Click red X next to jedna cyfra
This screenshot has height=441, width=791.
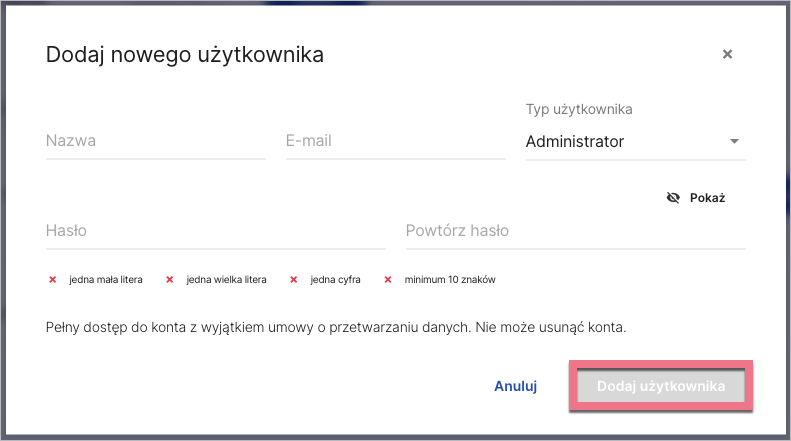click(x=294, y=280)
